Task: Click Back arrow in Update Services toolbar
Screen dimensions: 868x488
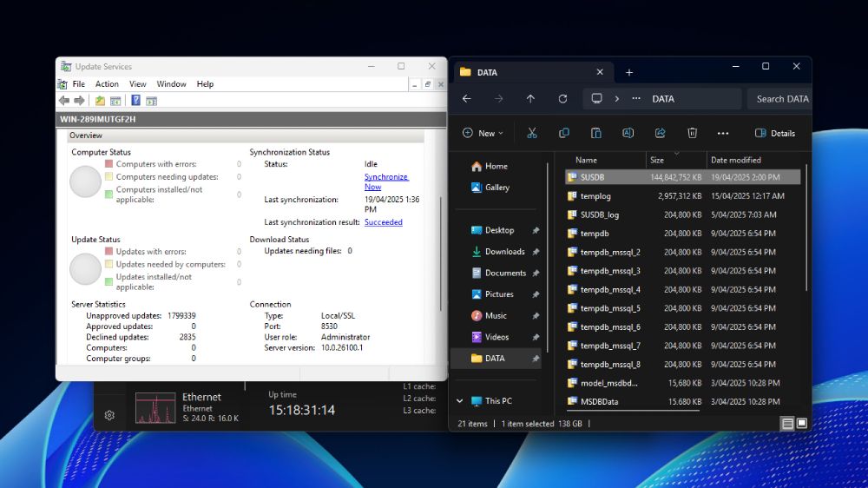Action: tap(64, 101)
